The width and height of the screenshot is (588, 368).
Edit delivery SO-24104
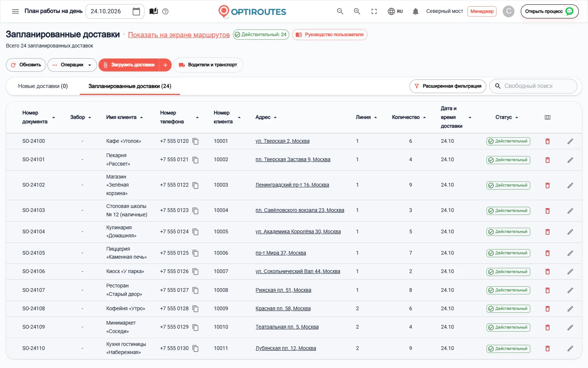[570, 232]
